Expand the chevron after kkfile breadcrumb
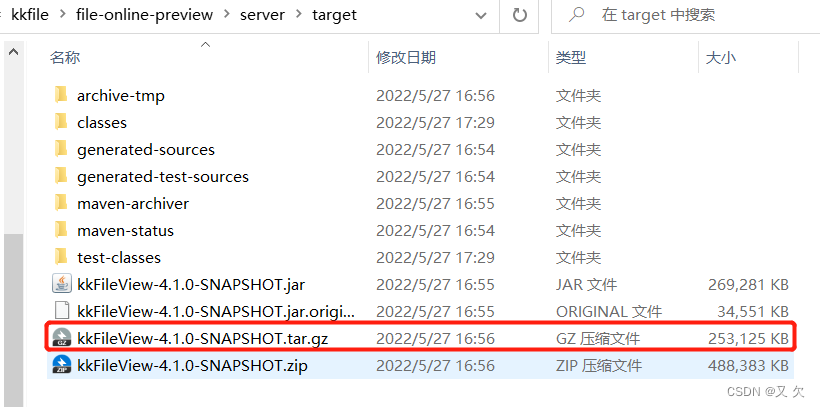 (x=62, y=15)
